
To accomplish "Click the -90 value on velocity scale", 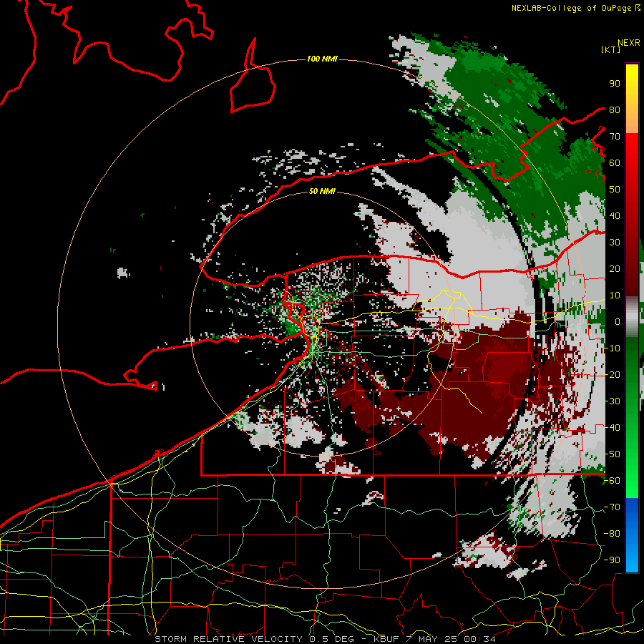I will tap(612, 560).
